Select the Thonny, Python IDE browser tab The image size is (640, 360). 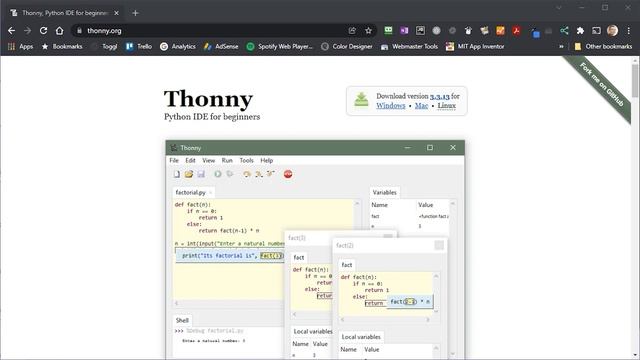[x=64, y=13]
